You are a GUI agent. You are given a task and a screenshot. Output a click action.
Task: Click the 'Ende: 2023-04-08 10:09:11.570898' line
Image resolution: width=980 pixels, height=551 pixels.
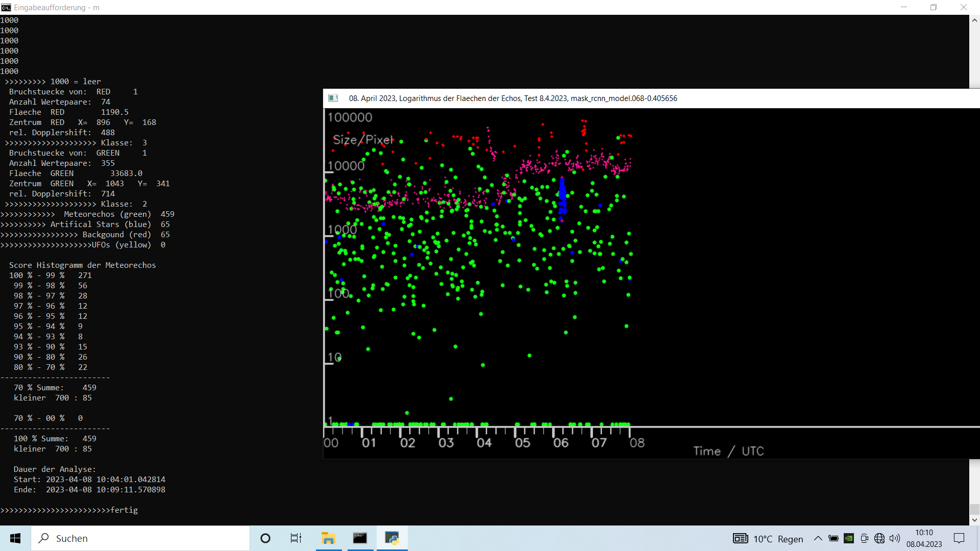pyautogui.click(x=89, y=490)
